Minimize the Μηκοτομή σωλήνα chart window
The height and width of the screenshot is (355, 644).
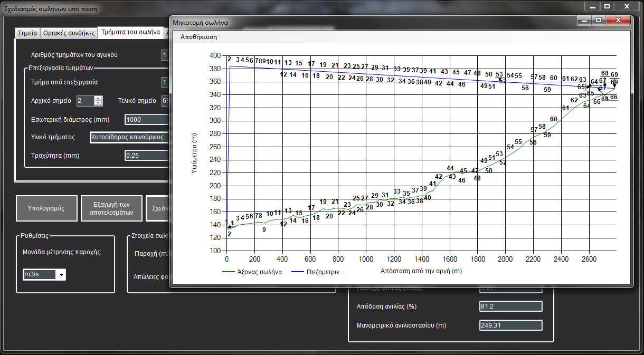(583, 21)
